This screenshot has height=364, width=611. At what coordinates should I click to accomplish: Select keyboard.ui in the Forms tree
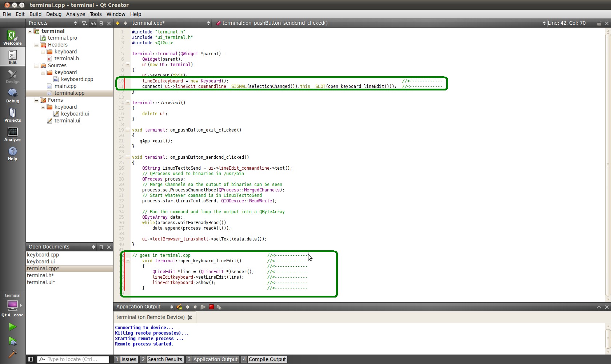75,114
